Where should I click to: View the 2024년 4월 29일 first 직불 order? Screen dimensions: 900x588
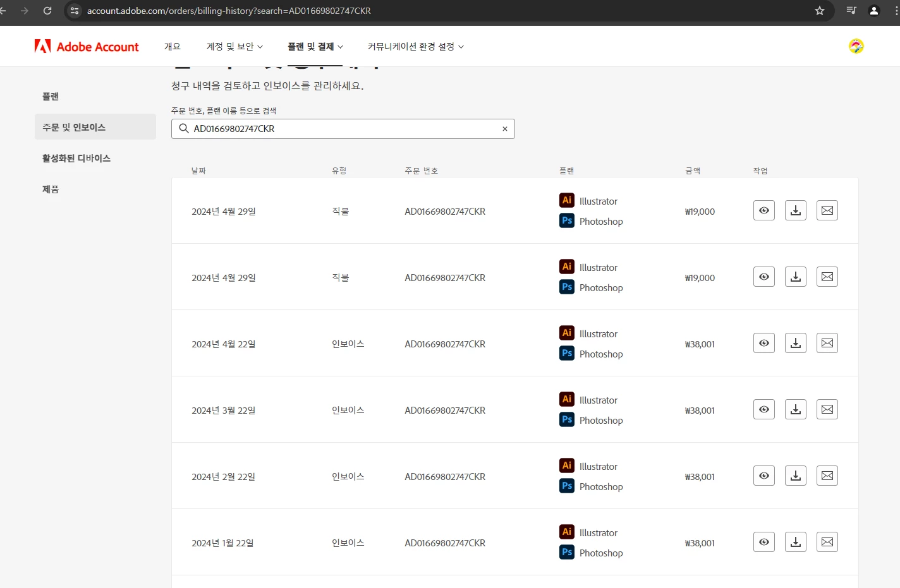pos(763,210)
